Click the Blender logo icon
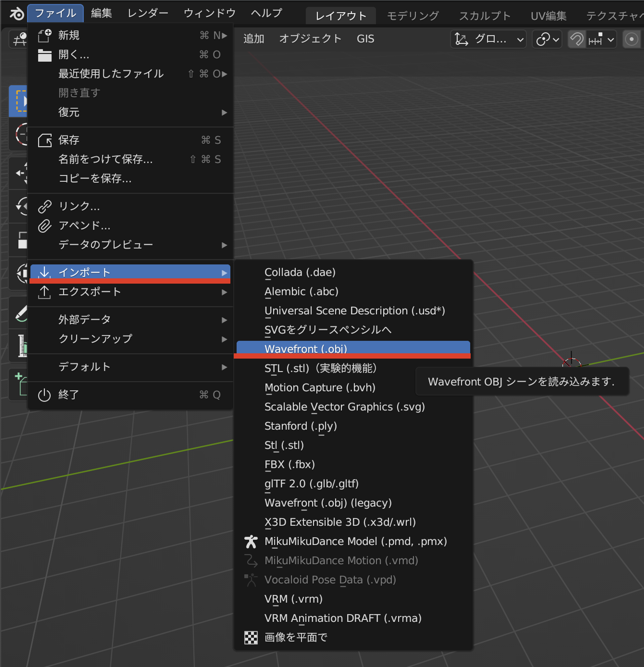Image resolution: width=644 pixels, height=667 pixels. pyautogui.click(x=16, y=14)
